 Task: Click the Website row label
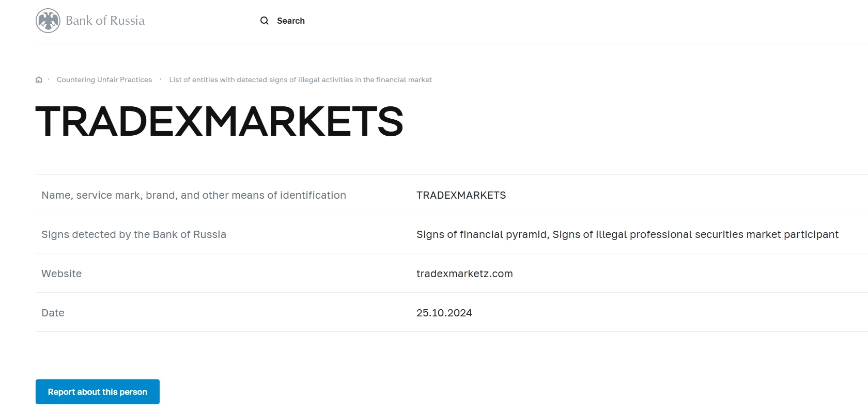[x=61, y=274]
